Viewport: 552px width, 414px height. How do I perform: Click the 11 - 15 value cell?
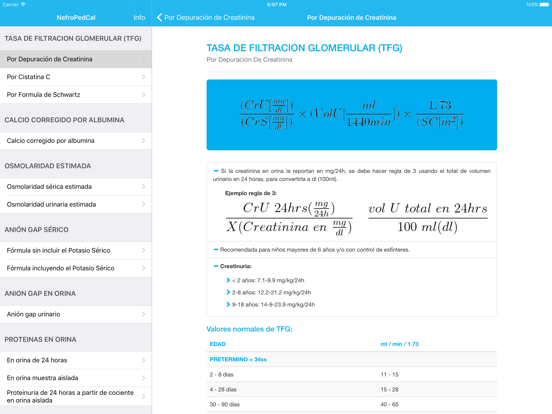(389, 375)
